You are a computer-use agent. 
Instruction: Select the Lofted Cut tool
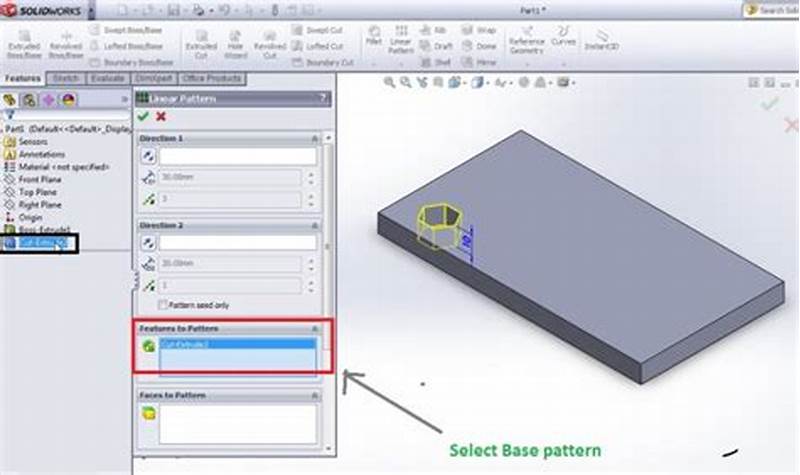[318, 46]
